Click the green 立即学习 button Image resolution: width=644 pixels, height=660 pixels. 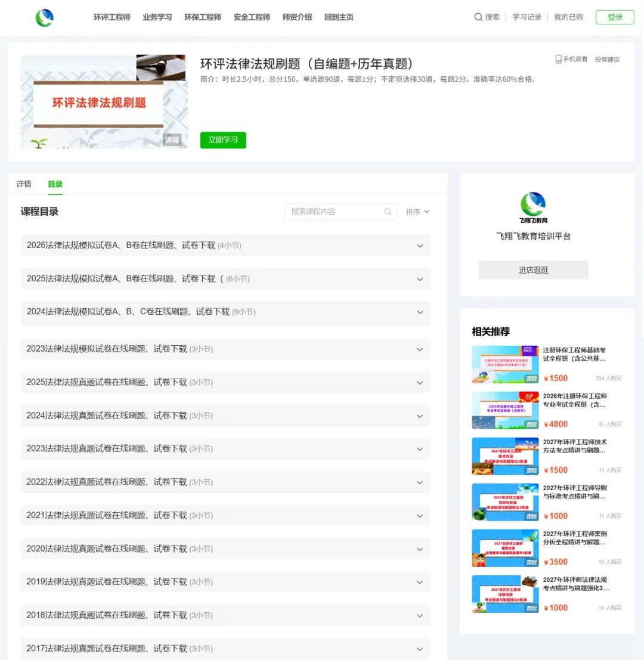(223, 140)
